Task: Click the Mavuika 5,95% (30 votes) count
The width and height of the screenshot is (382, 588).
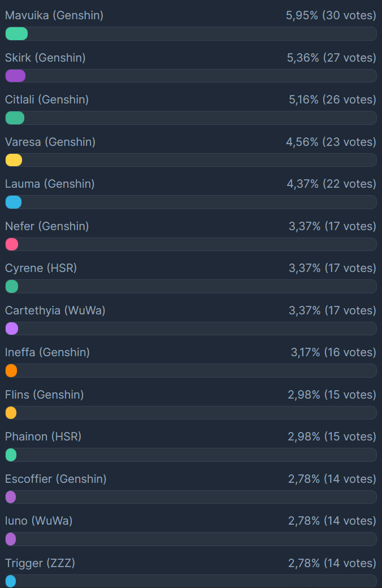Action: coord(331,16)
